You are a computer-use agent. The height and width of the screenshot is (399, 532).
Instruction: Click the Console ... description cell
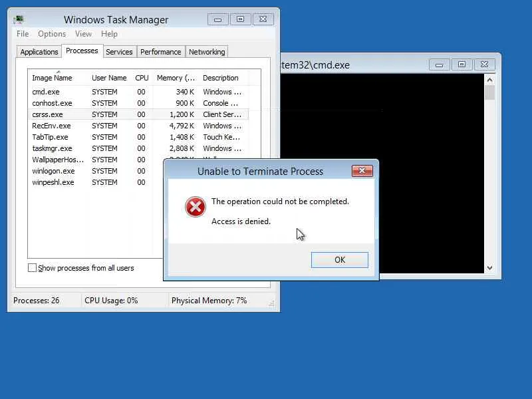click(221, 103)
